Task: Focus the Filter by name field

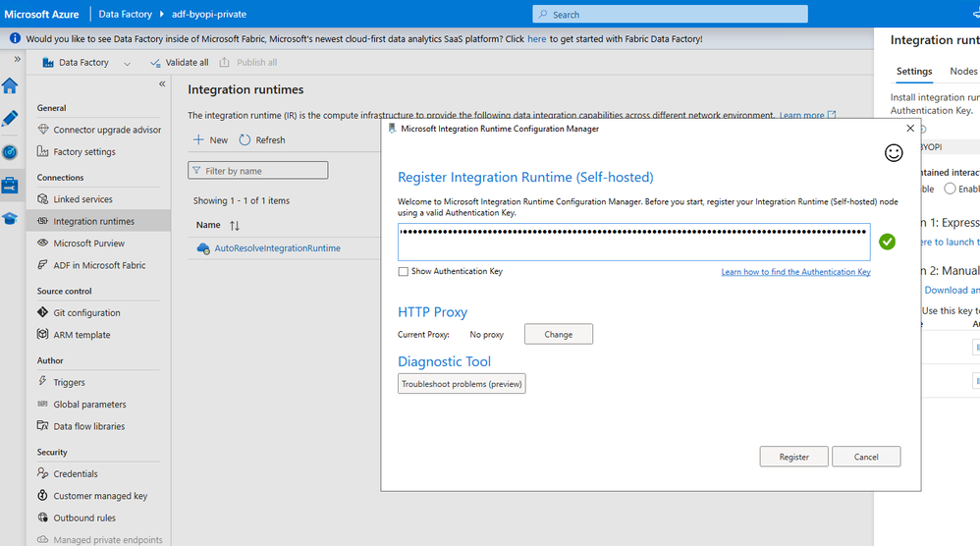Action: click(257, 171)
